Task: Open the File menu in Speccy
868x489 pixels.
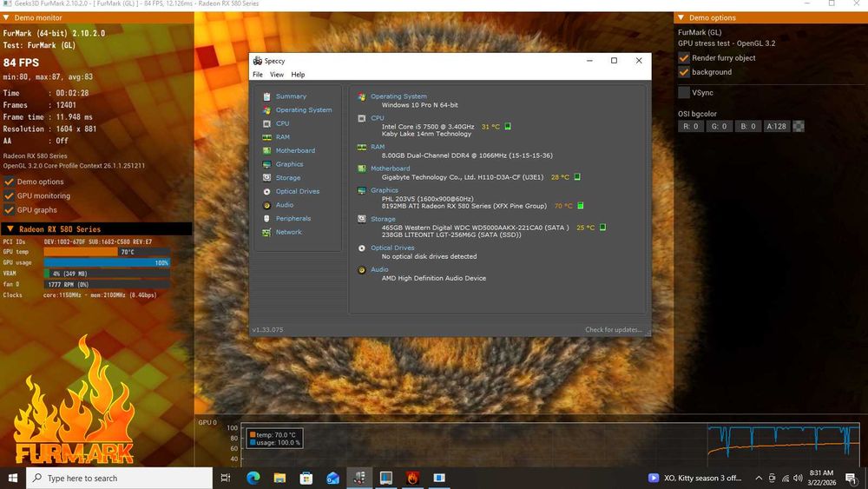Action: pyautogui.click(x=258, y=75)
